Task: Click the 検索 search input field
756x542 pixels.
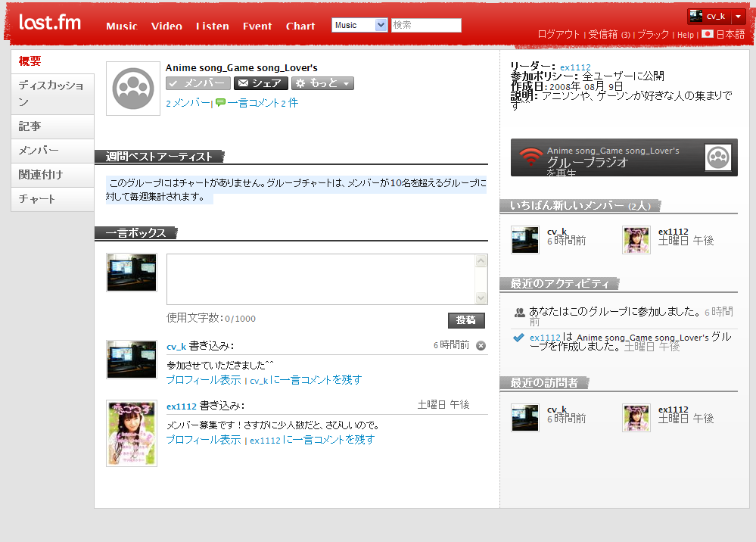Action: pyautogui.click(x=426, y=25)
